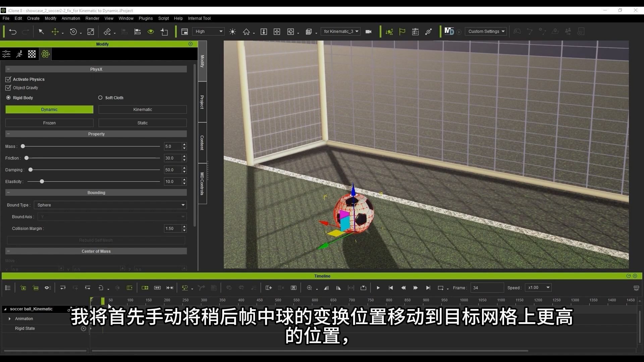The width and height of the screenshot is (644, 362).
Task: Open the Bound Type Sphere dropdown
Action: 110,205
